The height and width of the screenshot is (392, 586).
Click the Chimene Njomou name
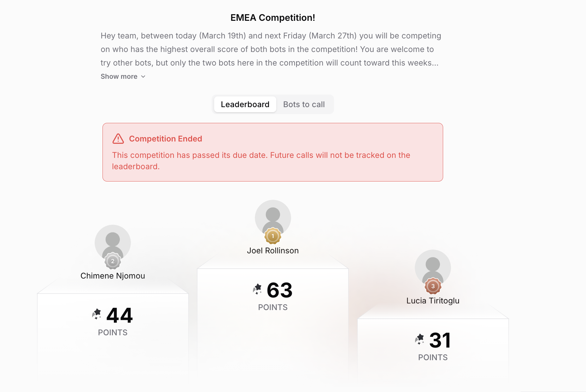[x=113, y=276]
